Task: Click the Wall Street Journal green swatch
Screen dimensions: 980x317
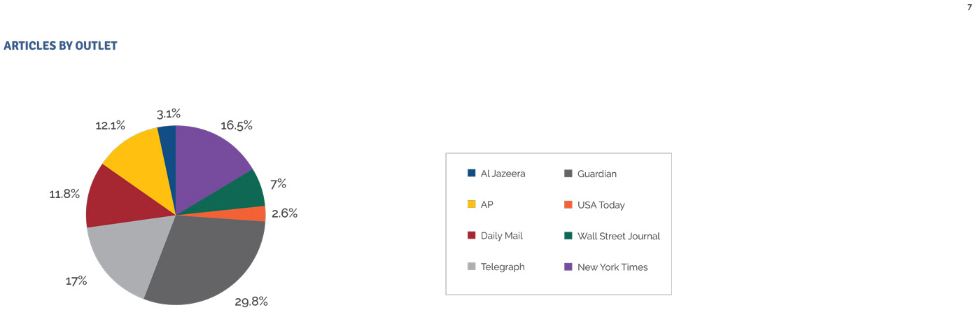Action: point(568,236)
